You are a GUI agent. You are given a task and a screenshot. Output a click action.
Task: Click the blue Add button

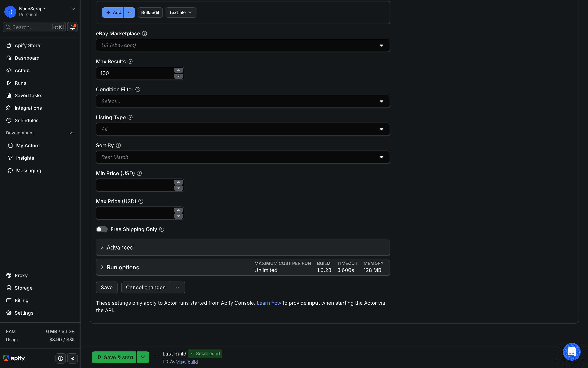(x=113, y=12)
